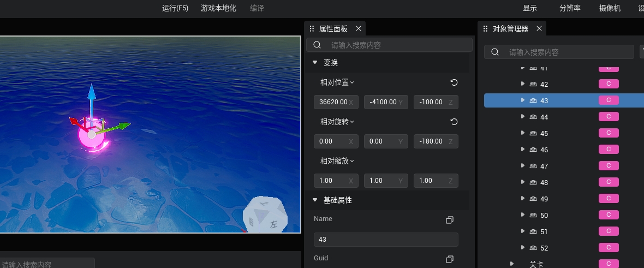Open the 游戏本地化 menu
This screenshot has height=268, width=644.
(x=218, y=8)
